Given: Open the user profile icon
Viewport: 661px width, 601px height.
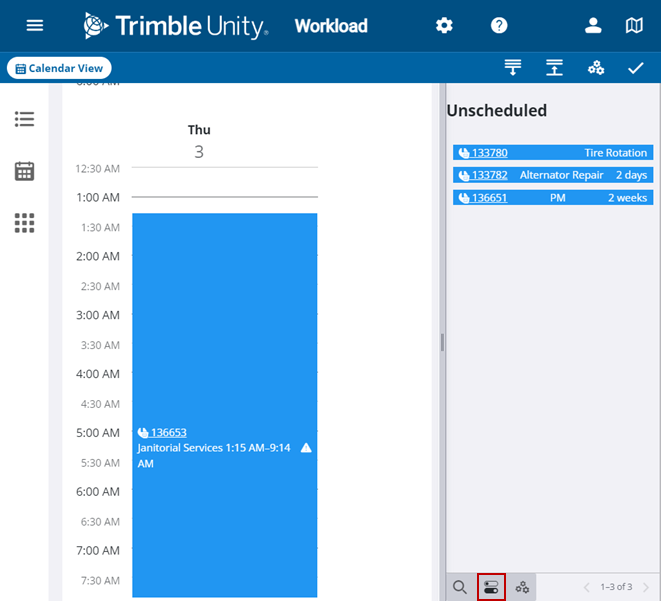Looking at the screenshot, I should point(593,25).
